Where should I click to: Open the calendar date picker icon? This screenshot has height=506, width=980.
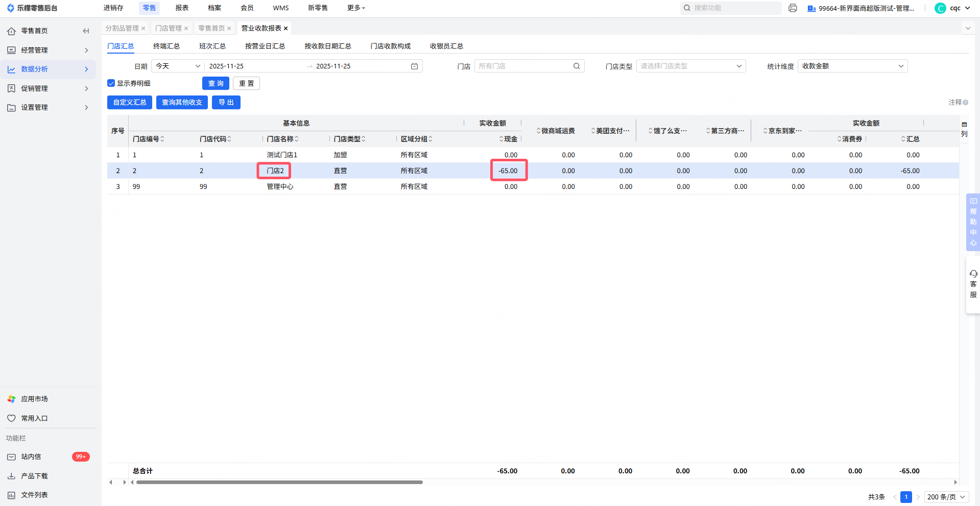pyautogui.click(x=414, y=66)
